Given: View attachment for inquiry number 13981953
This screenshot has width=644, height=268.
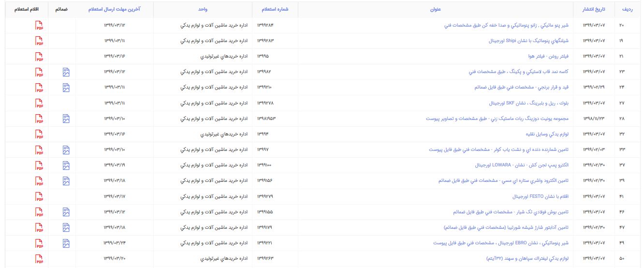Looking at the screenshot, I should [66, 119].
